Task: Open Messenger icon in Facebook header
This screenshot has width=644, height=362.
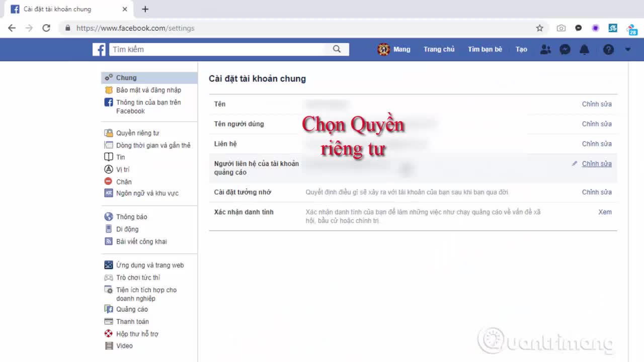Action: 565,49
